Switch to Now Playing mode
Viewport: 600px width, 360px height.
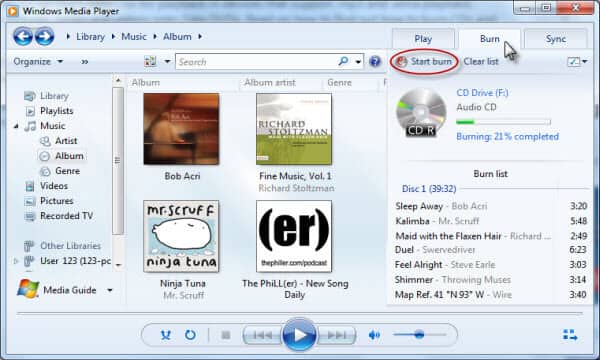(570, 335)
